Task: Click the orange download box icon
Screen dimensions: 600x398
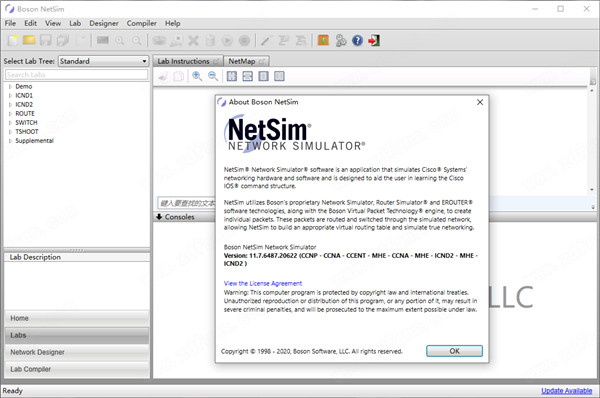Action: (x=323, y=40)
